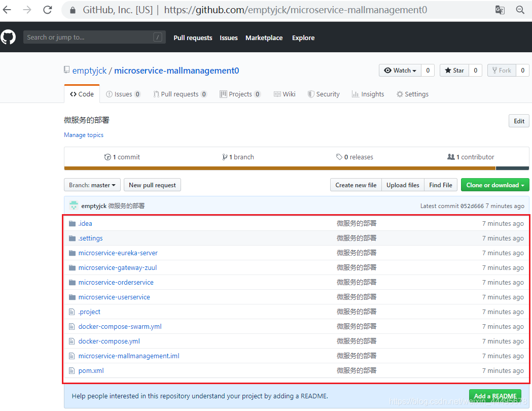Viewport: 532px width, 411px height.
Task: Open the translate page icon
Action: tap(500, 10)
